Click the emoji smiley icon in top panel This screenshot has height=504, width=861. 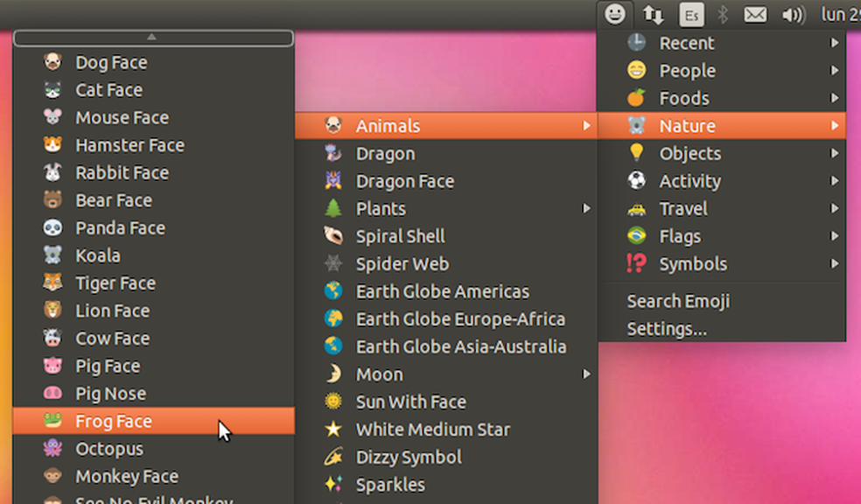pyautogui.click(x=615, y=15)
